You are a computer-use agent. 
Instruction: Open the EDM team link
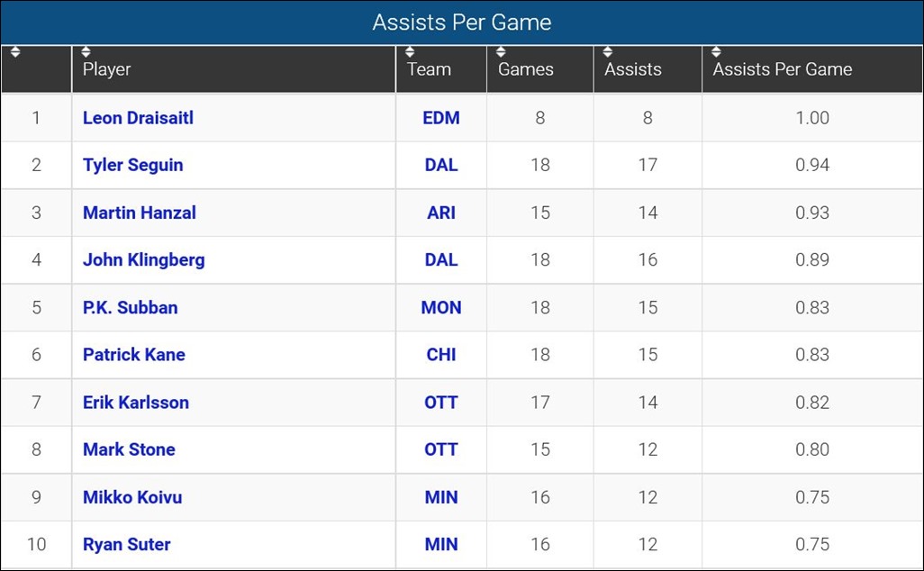coord(440,117)
